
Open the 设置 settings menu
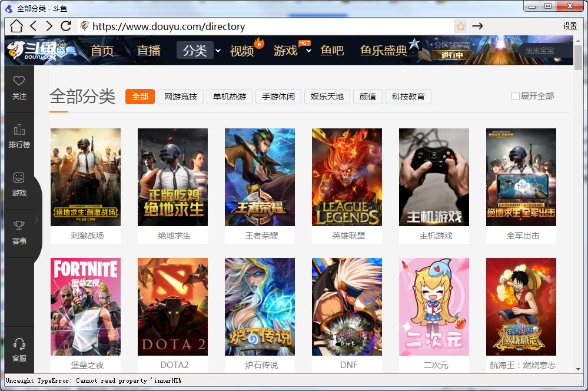(x=570, y=26)
